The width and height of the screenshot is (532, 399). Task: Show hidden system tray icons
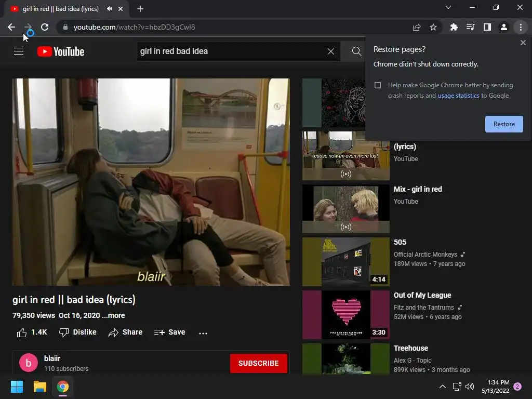(x=443, y=387)
